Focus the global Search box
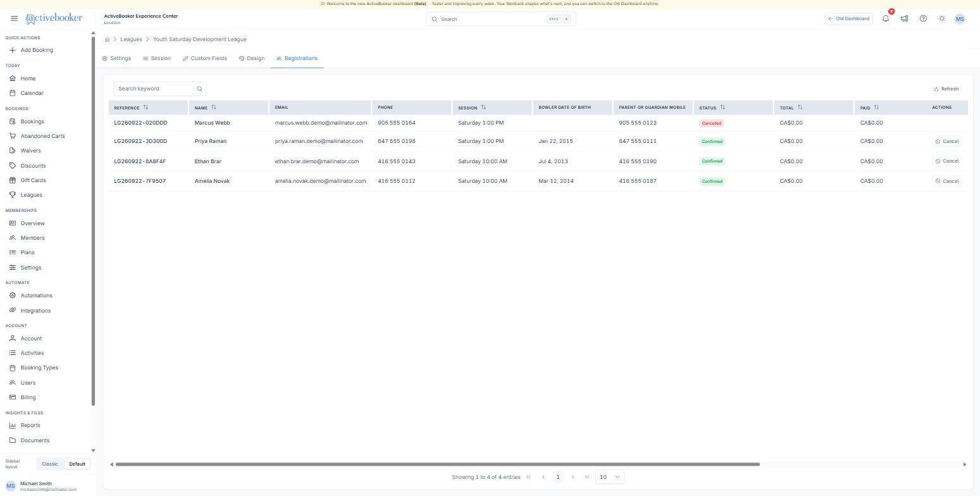980x496 pixels. pyautogui.click(x=501, y=19)
